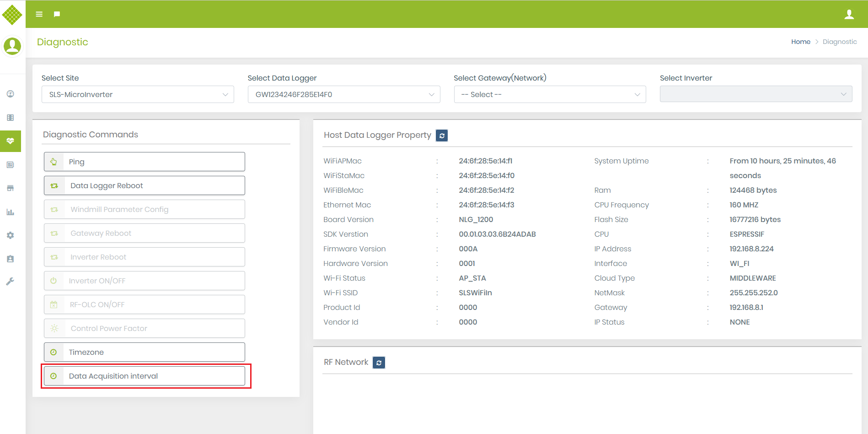Click the wrench tool sidebar icon
Viewport: 868px width, 434px height.
click(11, 282)
